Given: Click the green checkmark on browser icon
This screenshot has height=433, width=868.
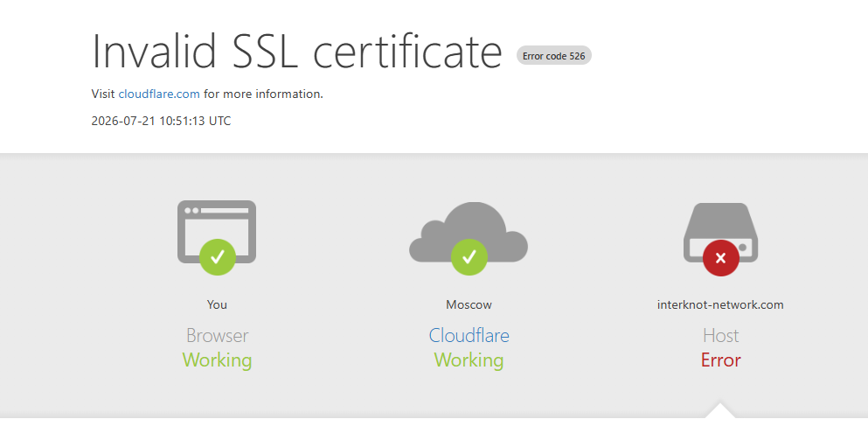Looking at the screenshot, I should click(x=218, y=257).
